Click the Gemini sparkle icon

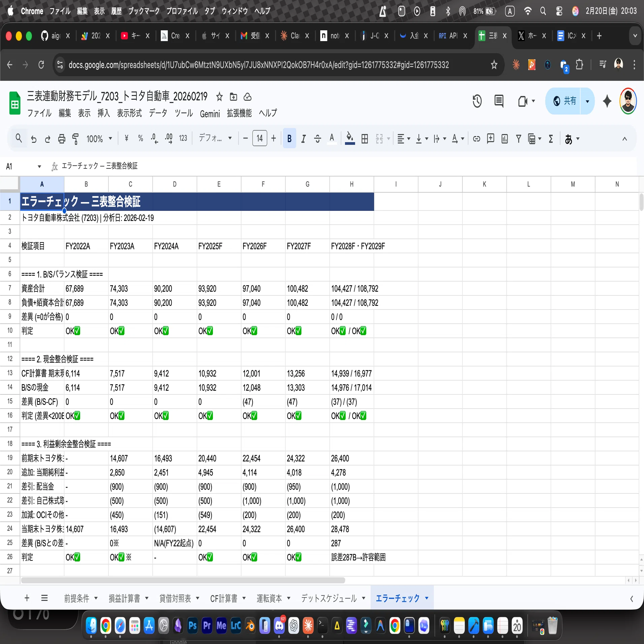click(x=607, y=101)
